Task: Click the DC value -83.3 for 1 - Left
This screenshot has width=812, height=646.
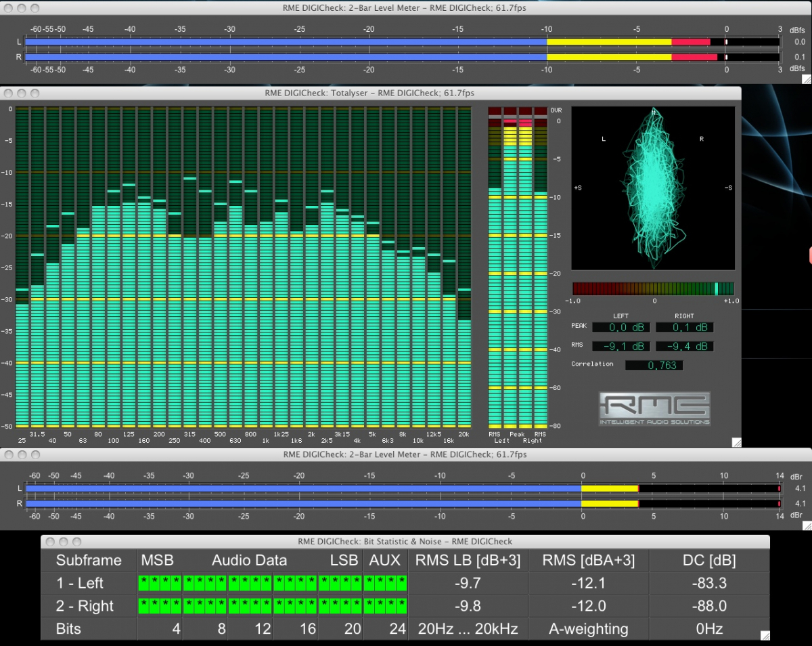Action: pos(709,583)
